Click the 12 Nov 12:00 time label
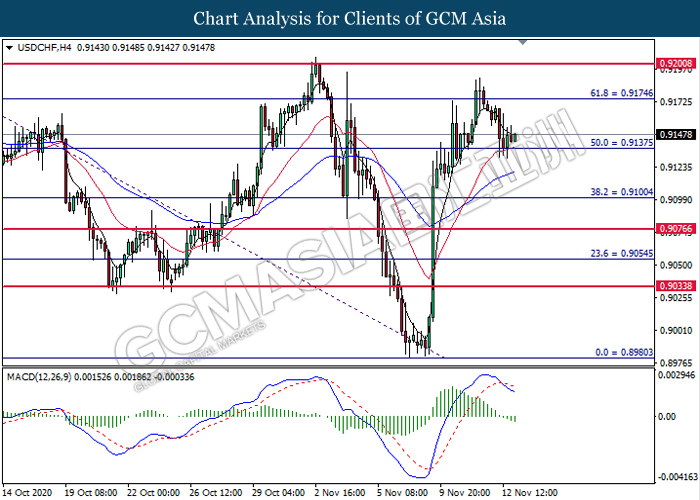This screenshot has height=500, width=700. coord(529,493)
